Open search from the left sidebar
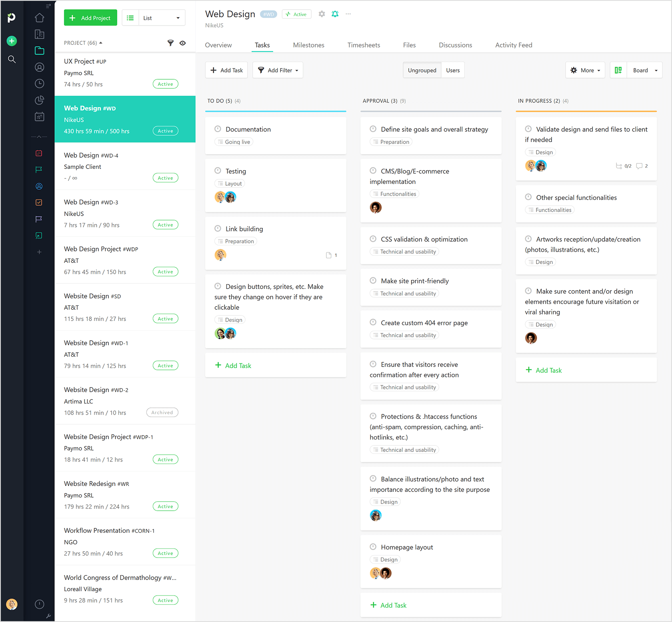672x622 pixels. tap(12, 59)
